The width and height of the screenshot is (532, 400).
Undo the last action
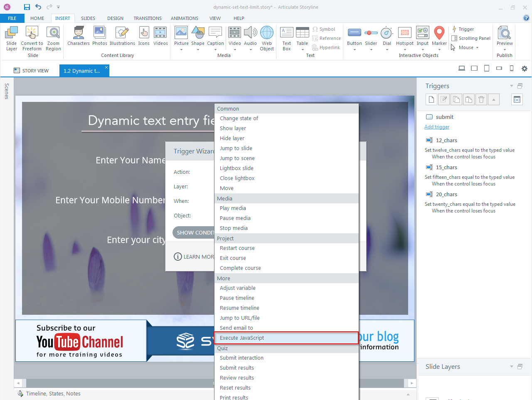38,7
